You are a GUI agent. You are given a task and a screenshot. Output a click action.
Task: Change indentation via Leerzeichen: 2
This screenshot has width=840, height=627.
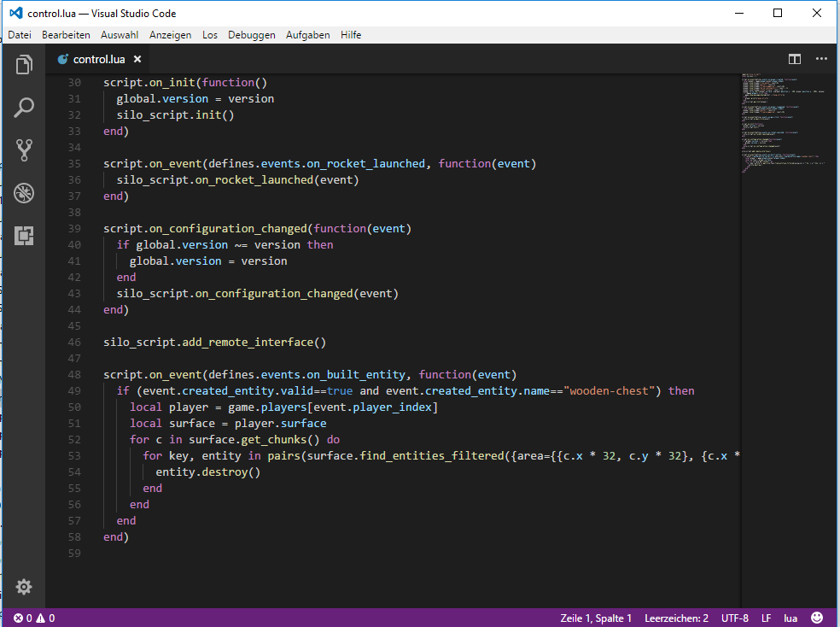point(676,618)
